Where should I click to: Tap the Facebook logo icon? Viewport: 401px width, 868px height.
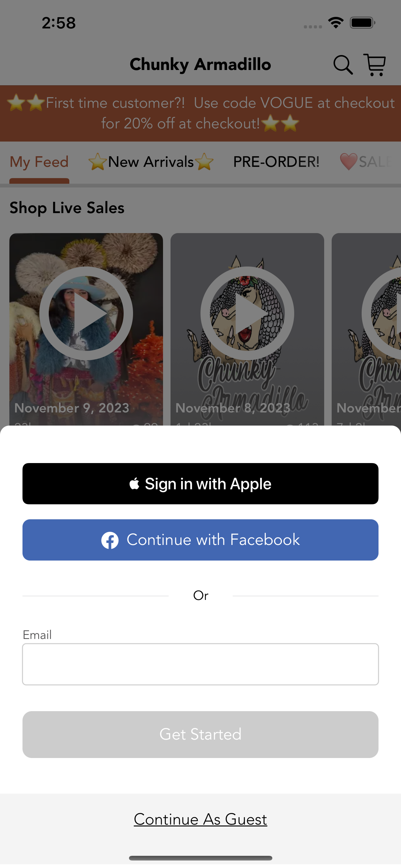click(110, 540)
